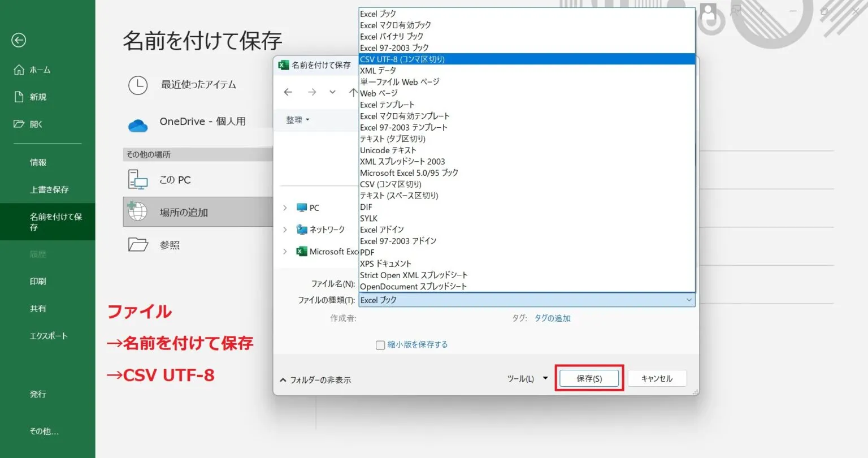Enable the 縮小版を保存する checkbox

[x=380, y=344]
